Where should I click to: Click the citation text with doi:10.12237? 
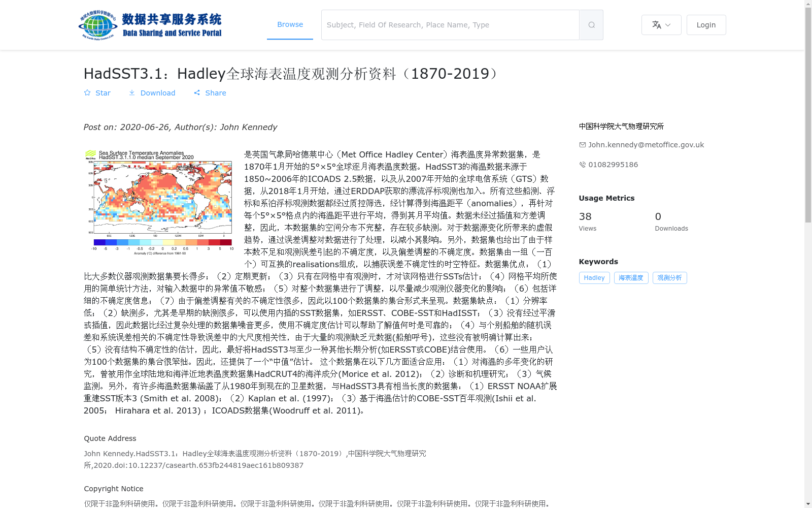(255, 459)
